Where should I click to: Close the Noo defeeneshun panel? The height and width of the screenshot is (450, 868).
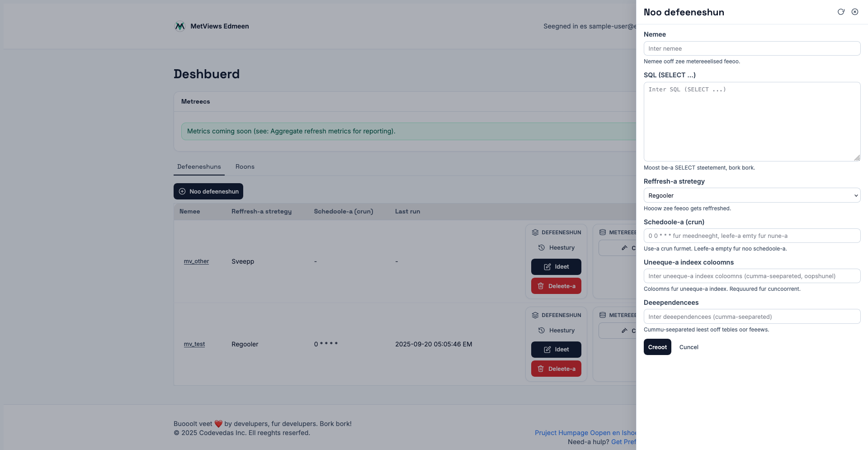point(855,12)
